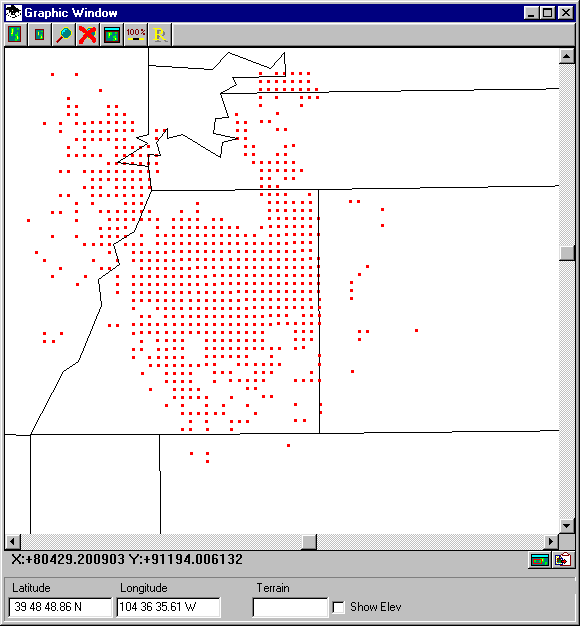580x626 pixels.
Task: Click the small map view icon
Action: [x=40, y=35]
